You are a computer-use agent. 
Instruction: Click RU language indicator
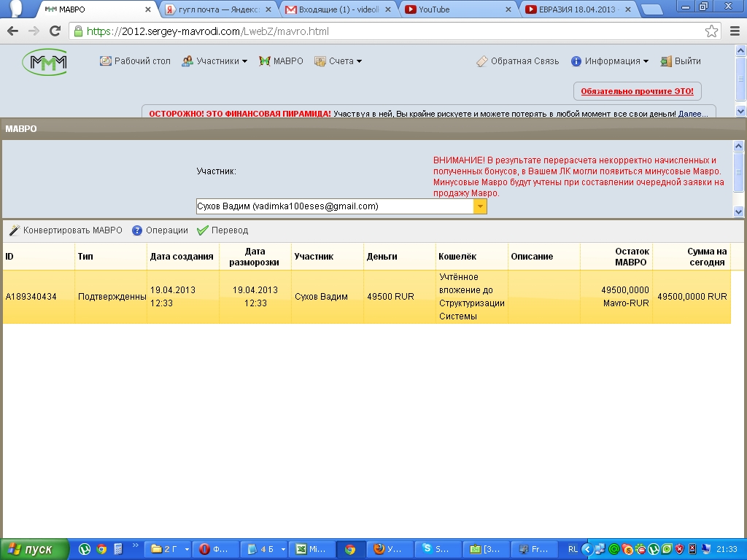pos(573,550)
